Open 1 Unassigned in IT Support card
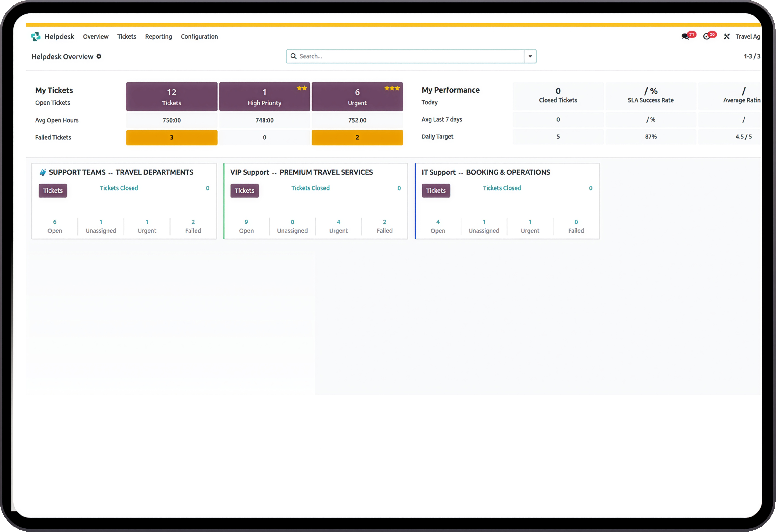 (x=484, y=226)
